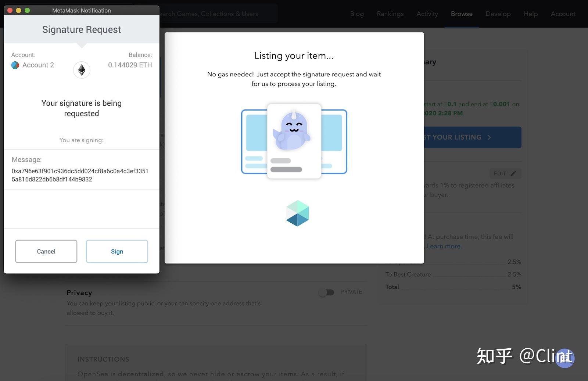Open the Account page
This screenshot has width=588, height=381.
coord(563,14)
